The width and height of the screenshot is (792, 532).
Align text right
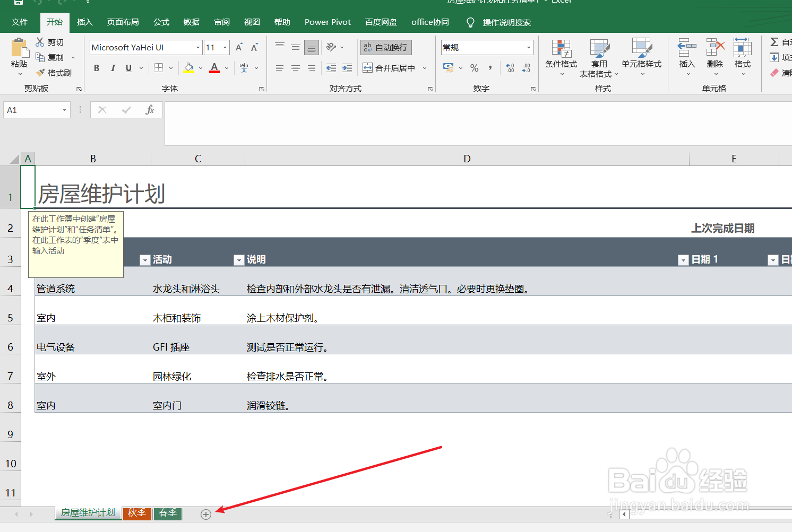point(312,68)
